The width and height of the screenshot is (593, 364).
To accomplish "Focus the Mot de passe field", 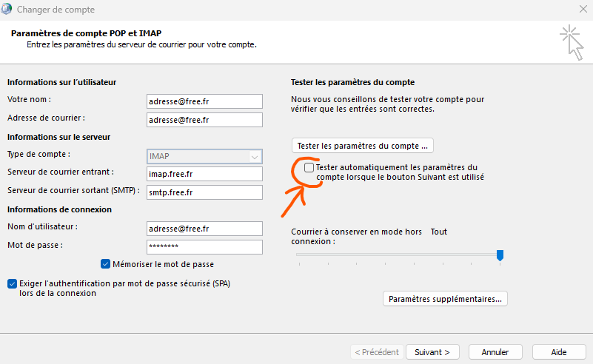I will [204, 247].
